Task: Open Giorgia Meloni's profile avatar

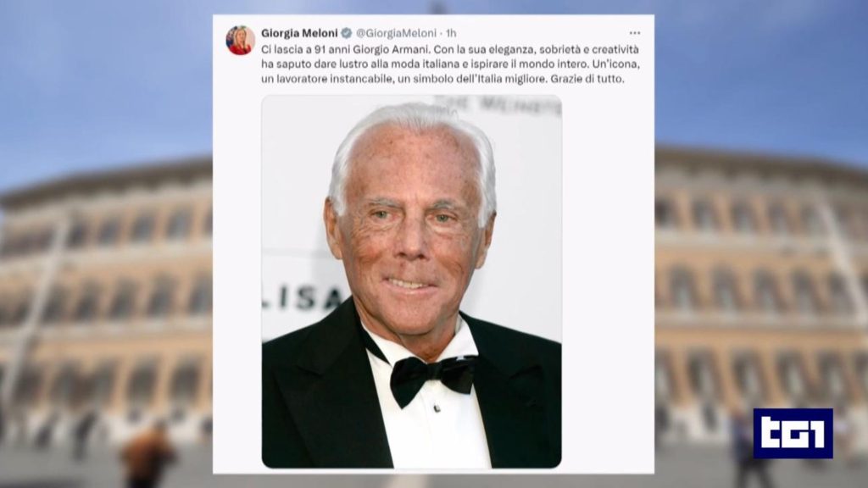Action: 240,41
